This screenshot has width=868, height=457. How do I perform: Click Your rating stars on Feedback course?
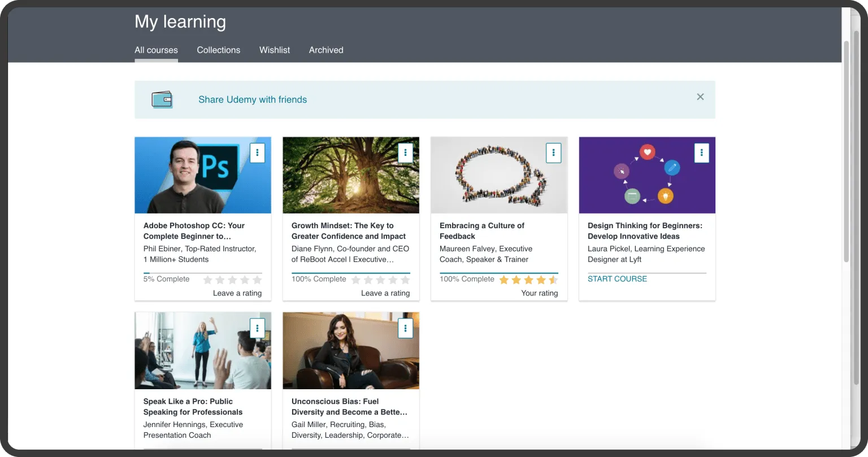(528, 280)
